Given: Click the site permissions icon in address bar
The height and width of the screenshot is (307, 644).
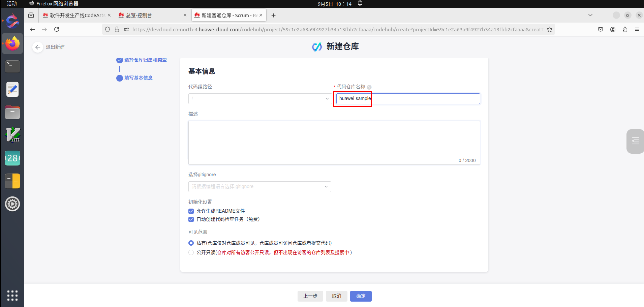Looking at the screenshot, I should tap(126, 29).
